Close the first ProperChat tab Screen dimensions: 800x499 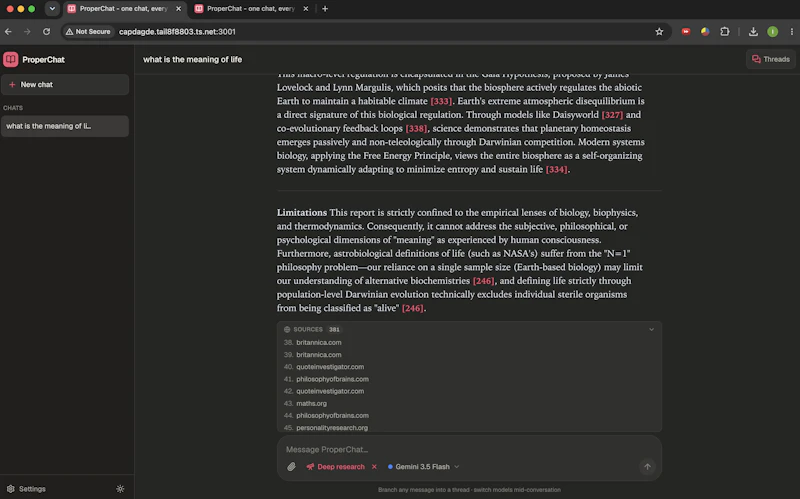178,9
